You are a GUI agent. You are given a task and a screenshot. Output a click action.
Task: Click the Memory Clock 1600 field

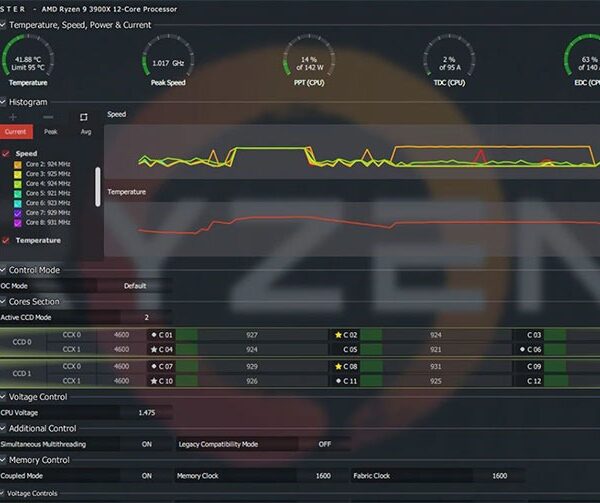click(x=323, y=476)
